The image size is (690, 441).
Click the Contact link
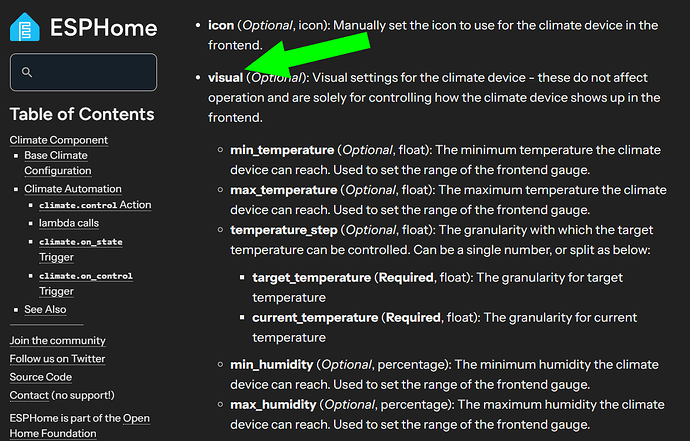click(29, 395)
